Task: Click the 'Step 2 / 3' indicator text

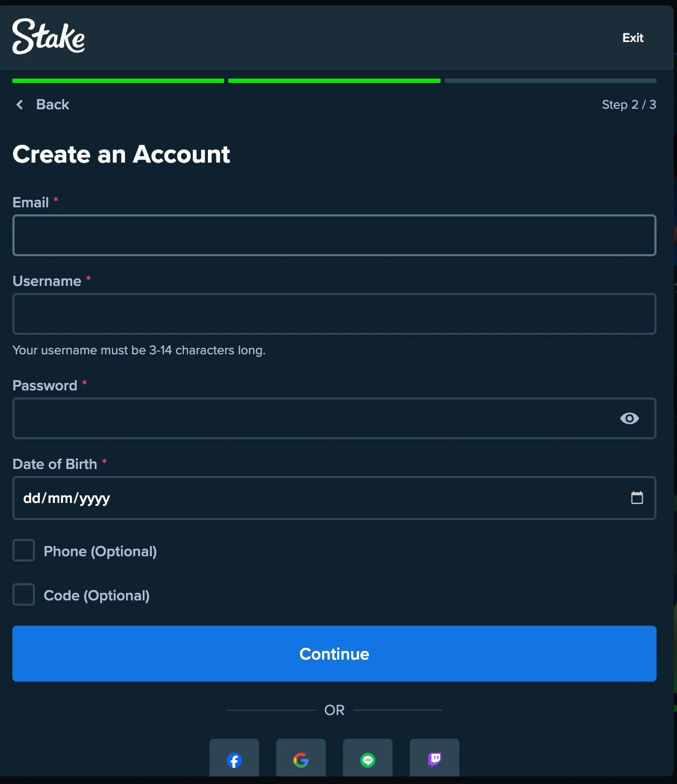Action: 629,104
